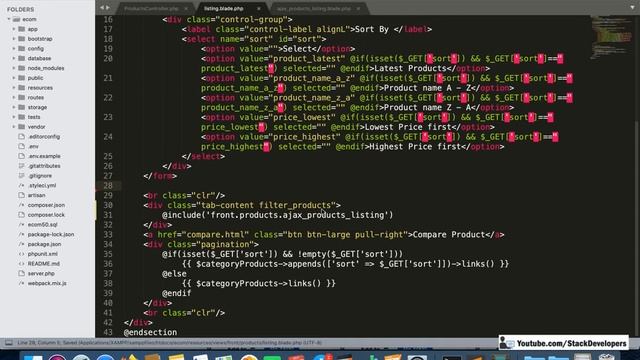Click line number 43 in gutter

click(x=108, y=332)
